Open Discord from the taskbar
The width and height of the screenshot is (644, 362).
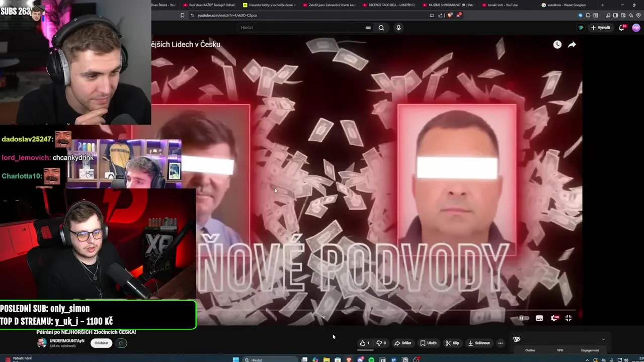(360, 359)
